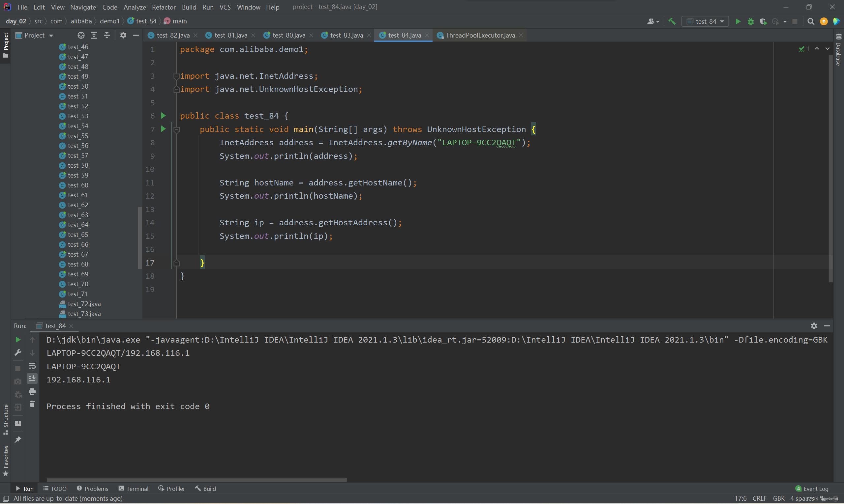Click the locate file crosshair icon in Project panel
The height and width of the screenshot is (504, 844).
point(81,35)
